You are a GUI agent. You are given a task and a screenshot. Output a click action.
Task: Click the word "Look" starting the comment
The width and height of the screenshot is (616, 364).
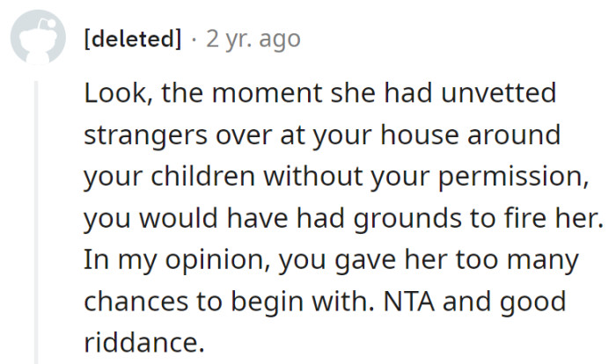107,94
